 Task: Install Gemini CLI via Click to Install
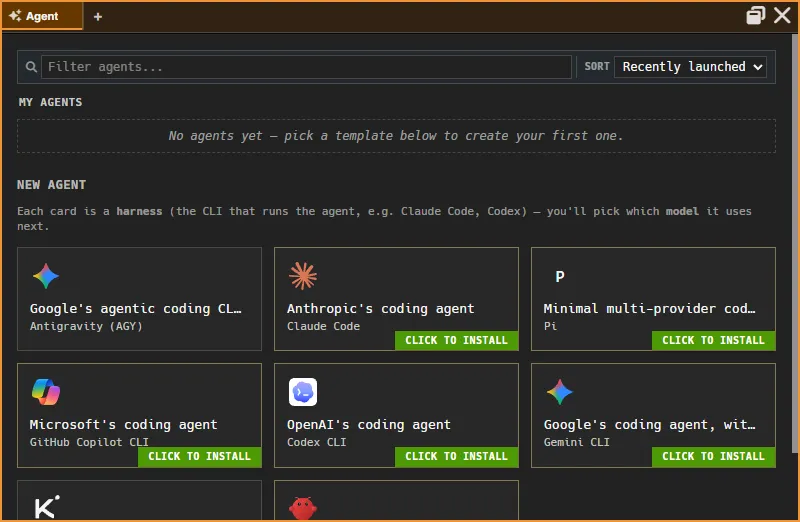click(x=714, y=456)
